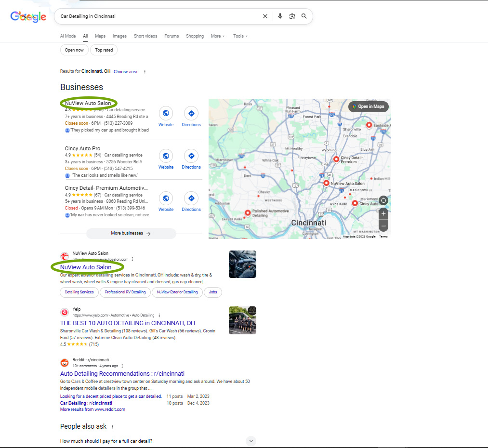Switch to the Short videos tab
The width and height of the screenshot is (488, 448).
tap(145, 36)
